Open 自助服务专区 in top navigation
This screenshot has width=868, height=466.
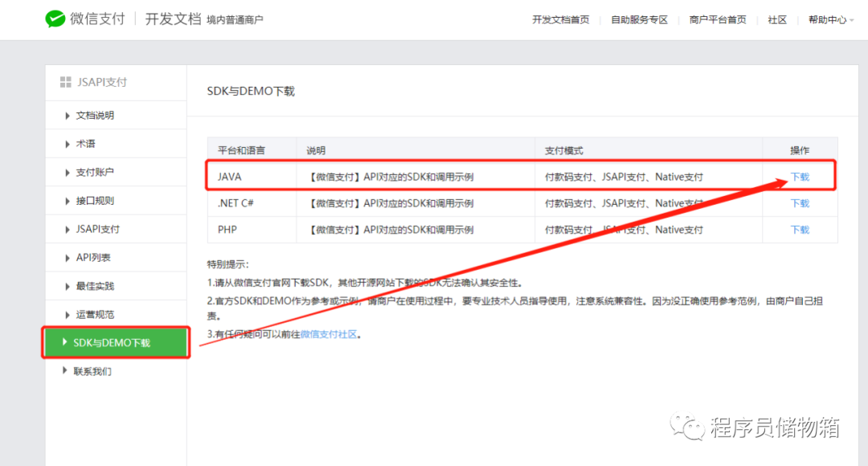pos(640,20)
